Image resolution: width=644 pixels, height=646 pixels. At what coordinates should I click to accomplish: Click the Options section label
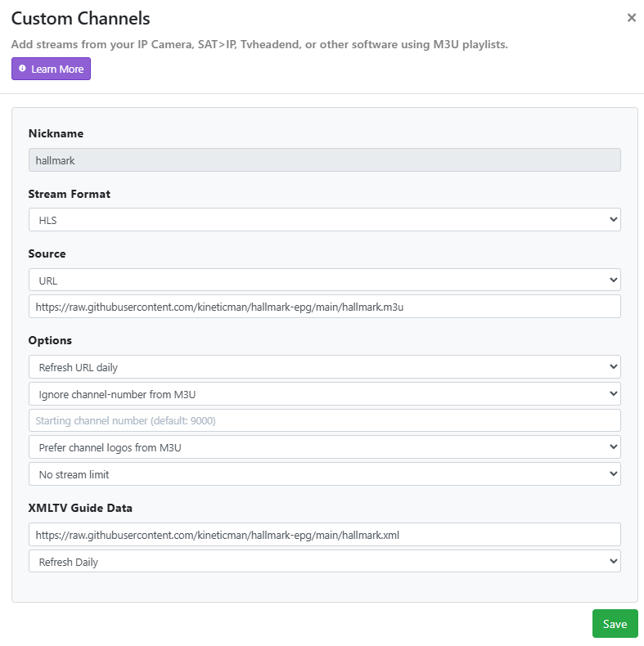pos(50,340)
